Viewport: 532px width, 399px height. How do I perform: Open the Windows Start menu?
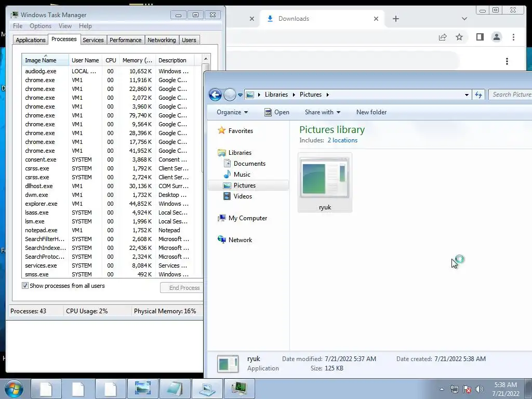coord(14,389)
